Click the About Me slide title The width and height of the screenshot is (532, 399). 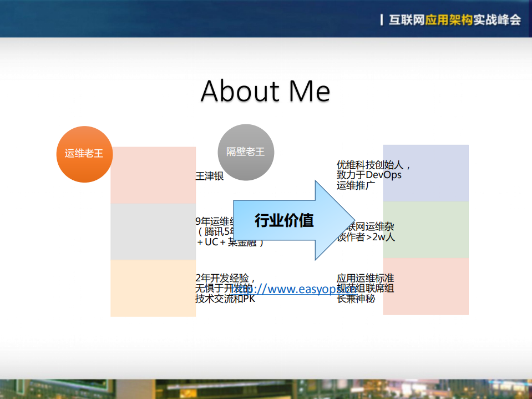[x=266, y=92]
